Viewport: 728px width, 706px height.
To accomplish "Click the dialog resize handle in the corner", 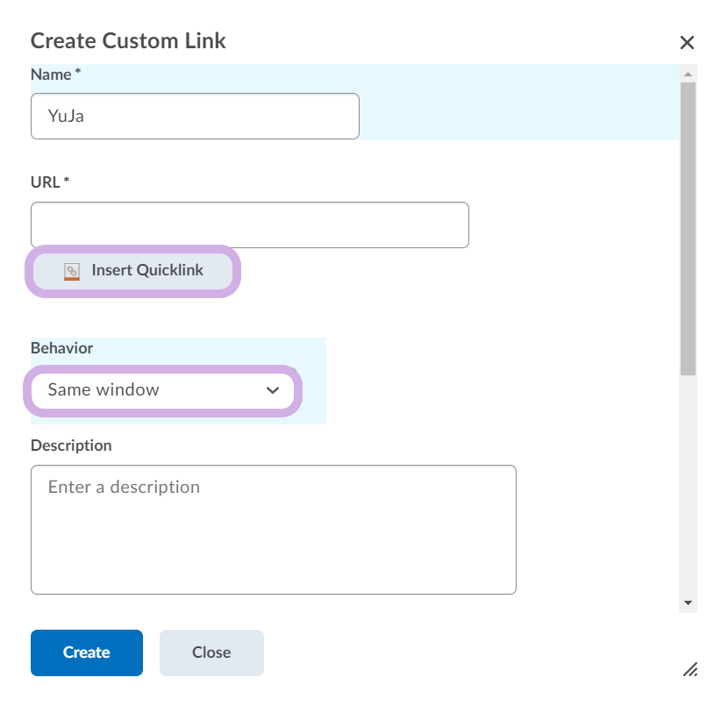I will [690, 669].
